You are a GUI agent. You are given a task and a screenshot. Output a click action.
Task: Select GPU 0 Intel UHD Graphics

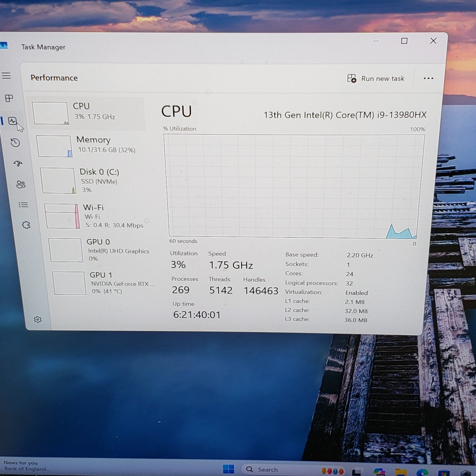(x=102, y=250)
